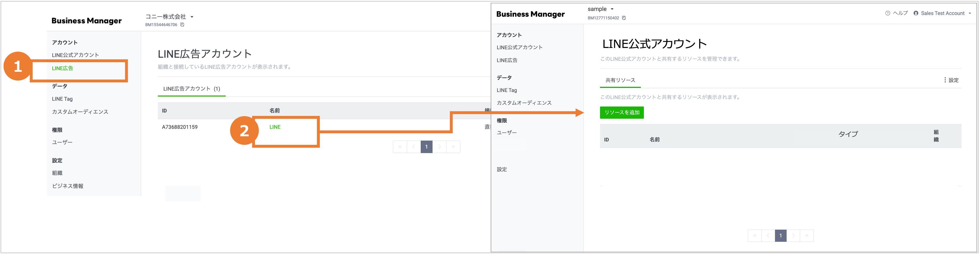Select page 1 in sample window pagination
Screen dimensions: 980x254
coord(781,236)
